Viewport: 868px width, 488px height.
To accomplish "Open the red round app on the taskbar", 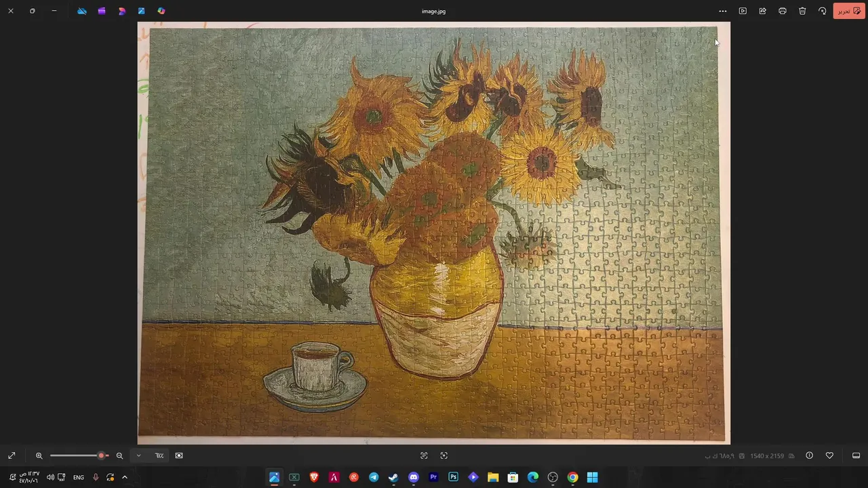I will pos(354,477).
